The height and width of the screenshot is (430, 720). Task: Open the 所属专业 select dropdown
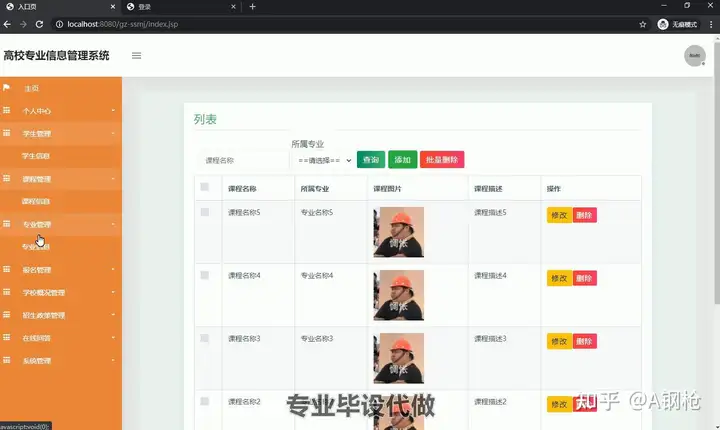click(323, 160)
